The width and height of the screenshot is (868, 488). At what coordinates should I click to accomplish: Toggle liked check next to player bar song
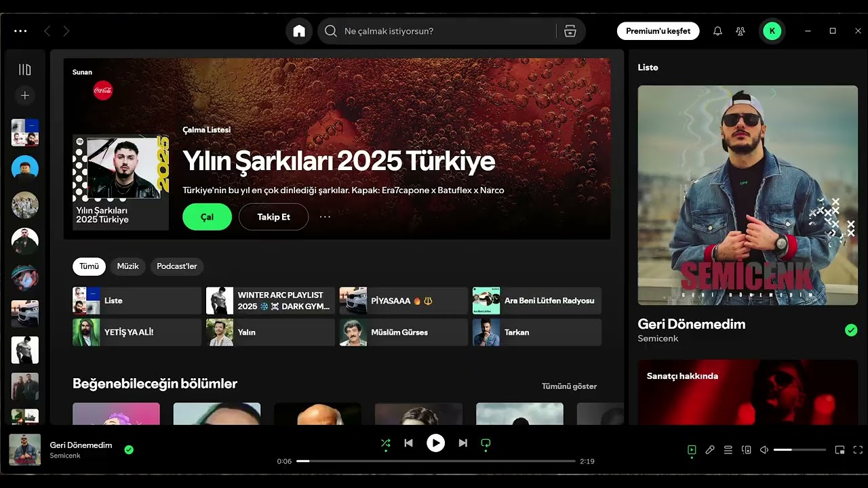pos(129,449)
